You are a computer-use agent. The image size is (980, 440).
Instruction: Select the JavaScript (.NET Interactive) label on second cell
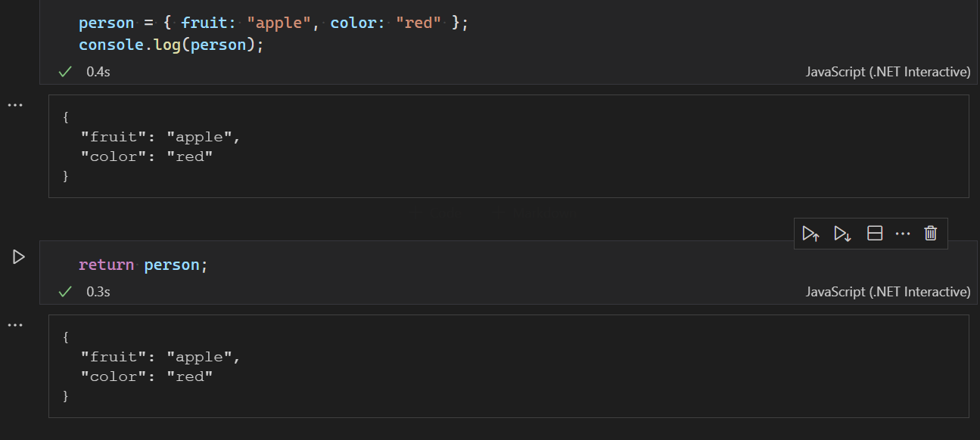pyautogui.click(x=888, y=291)
